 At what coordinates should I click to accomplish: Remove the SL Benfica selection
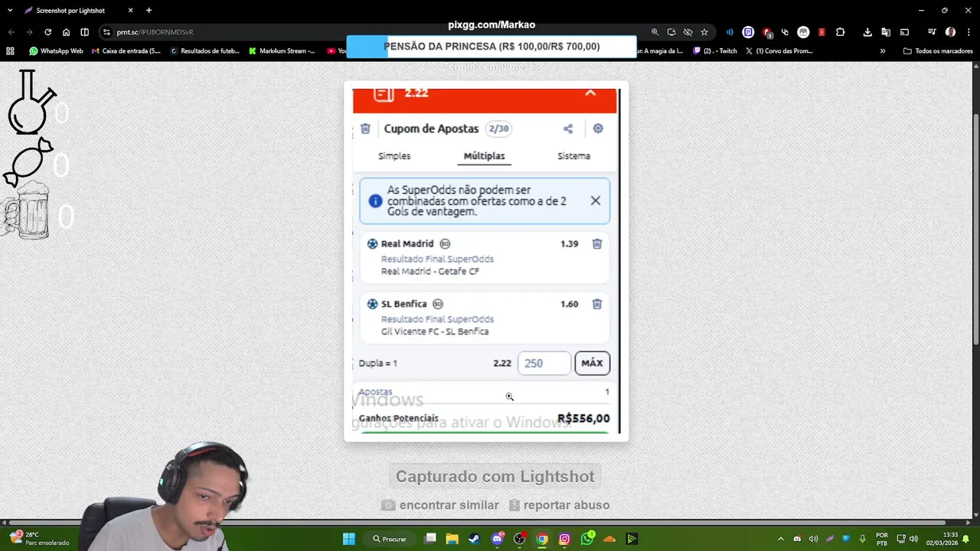point(597,304)
